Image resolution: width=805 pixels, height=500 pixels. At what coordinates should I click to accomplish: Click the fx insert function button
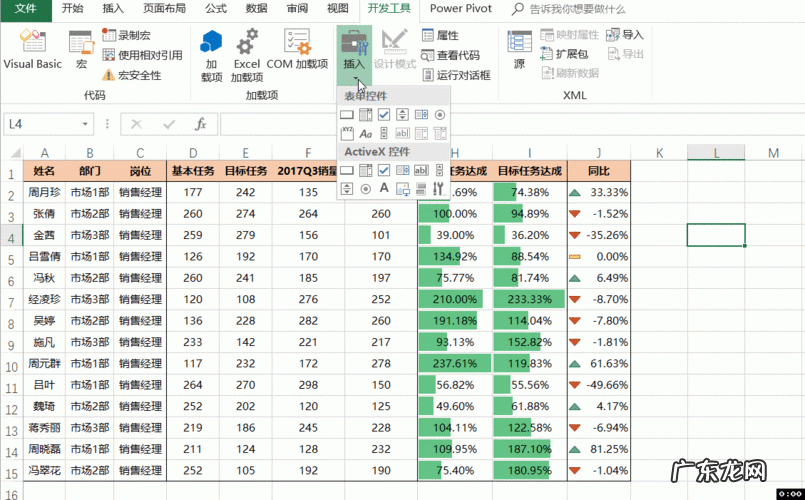click(200, 124)
